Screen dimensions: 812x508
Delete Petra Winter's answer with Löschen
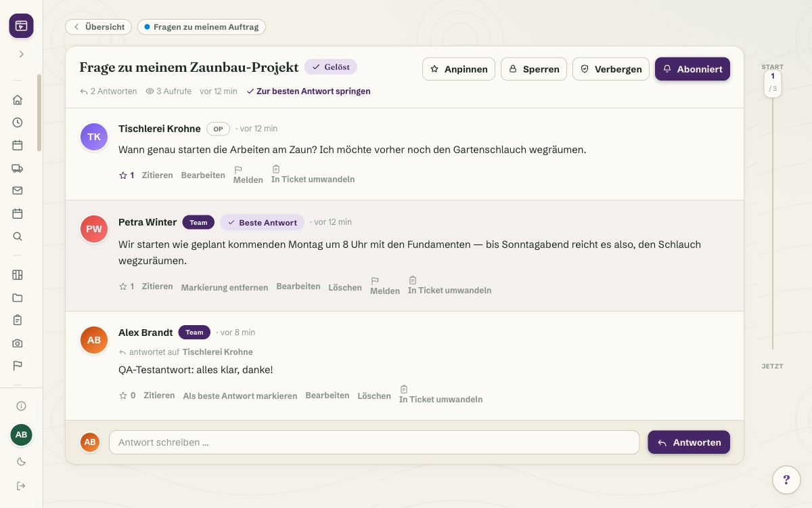[x=345, y=287]
